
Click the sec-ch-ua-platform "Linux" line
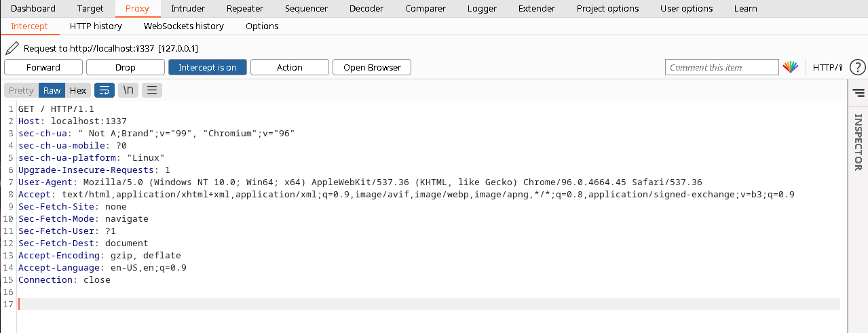pos(92,157)
